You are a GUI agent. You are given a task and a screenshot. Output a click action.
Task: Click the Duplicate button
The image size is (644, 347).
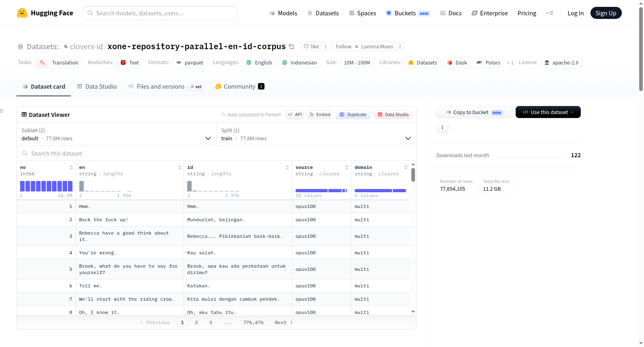353,114
